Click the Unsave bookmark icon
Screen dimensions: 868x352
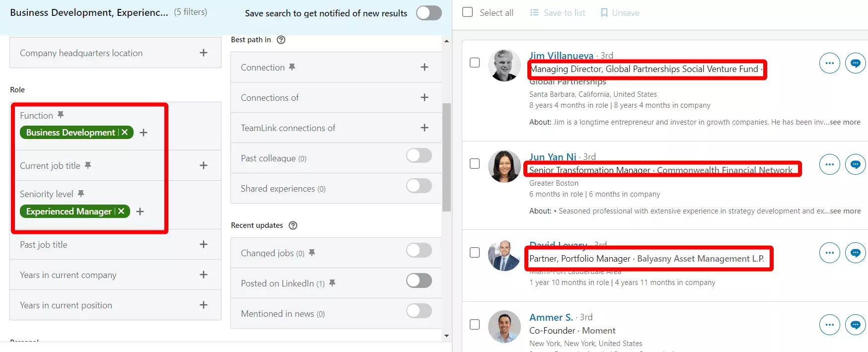pyautogui.click(x=604, y=12)
